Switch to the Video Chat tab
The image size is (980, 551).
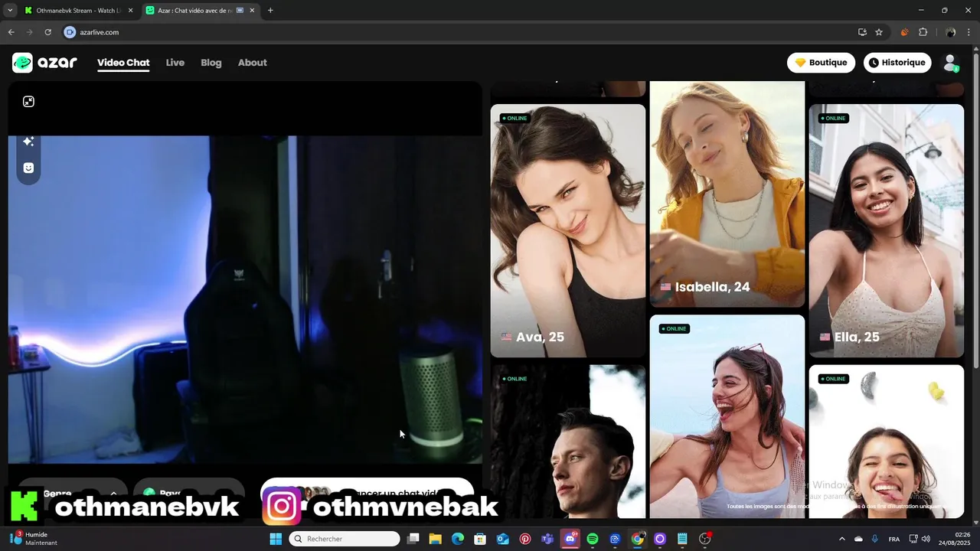tap(123, 63)
